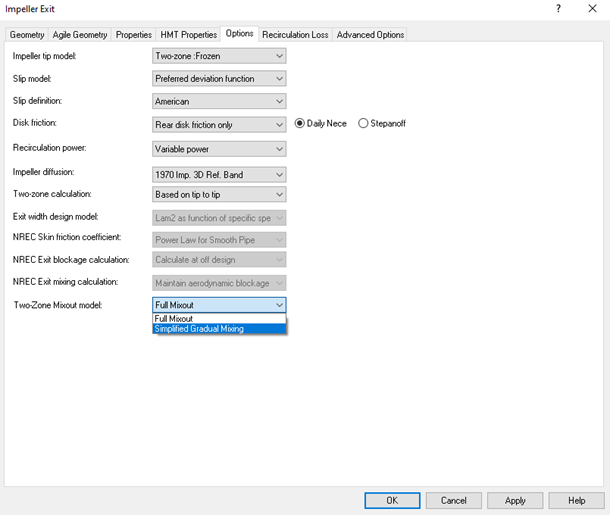Select the Stepanoff radio option
610x515 pixels.
pos(364,124)
